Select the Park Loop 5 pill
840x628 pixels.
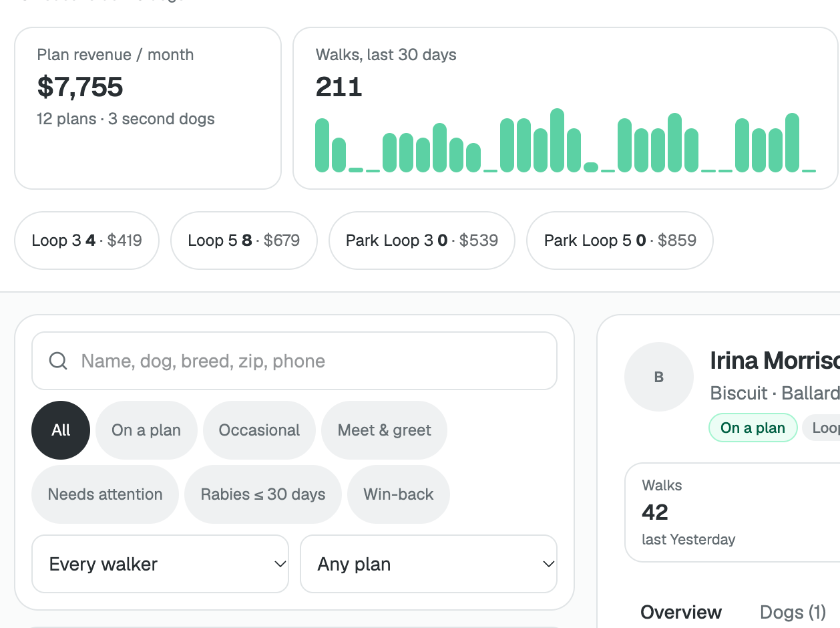point(620,241)
